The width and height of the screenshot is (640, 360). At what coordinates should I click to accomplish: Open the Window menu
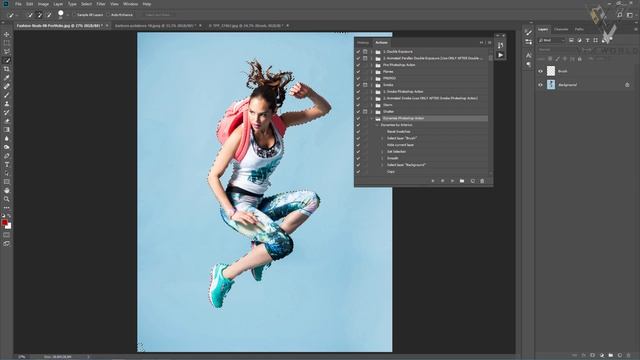click(x=131, y=4)
